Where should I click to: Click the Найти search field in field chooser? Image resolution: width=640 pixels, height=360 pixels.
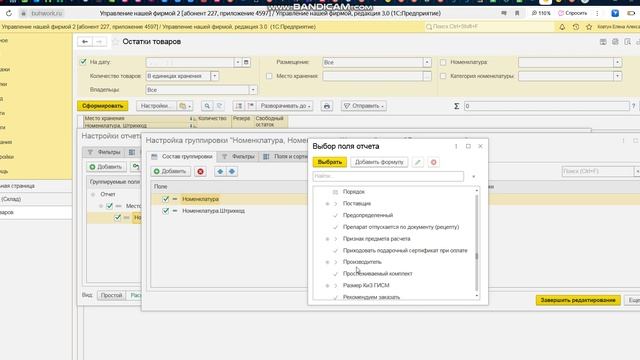coord(388,176)
